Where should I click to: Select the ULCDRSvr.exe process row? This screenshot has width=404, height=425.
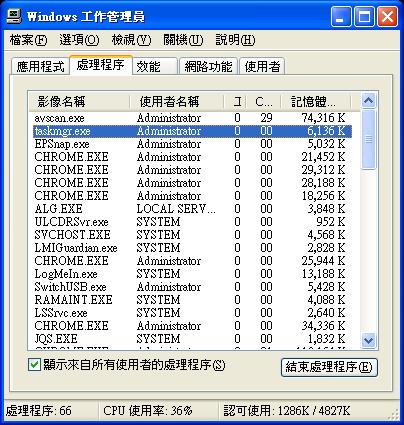pyautogui.click(x=192, y=222)
